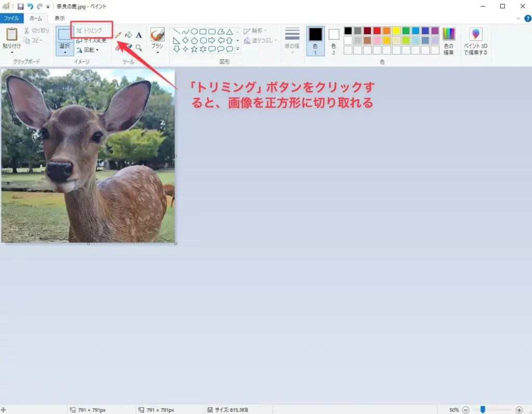
Task: Select the Fill with color tool
Action: click(x=129, y=35)
